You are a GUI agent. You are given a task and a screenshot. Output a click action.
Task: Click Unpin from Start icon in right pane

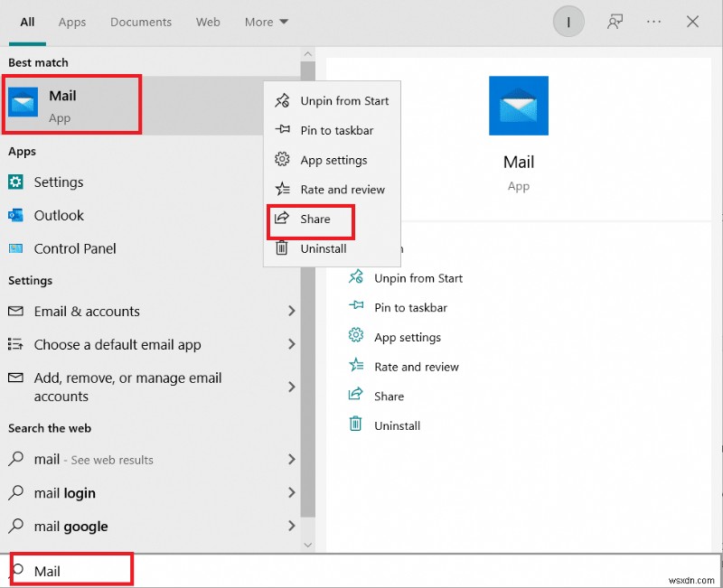(x=356, y=277)
